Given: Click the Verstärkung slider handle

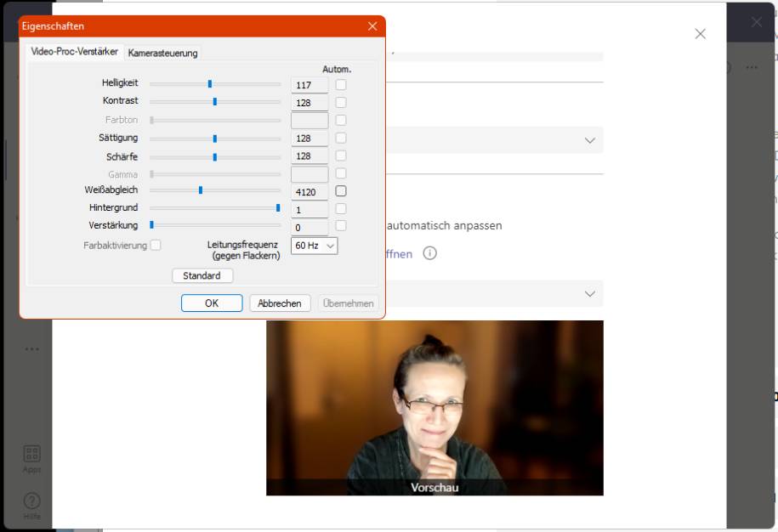Looking at the screenshot, I should 152,224.
